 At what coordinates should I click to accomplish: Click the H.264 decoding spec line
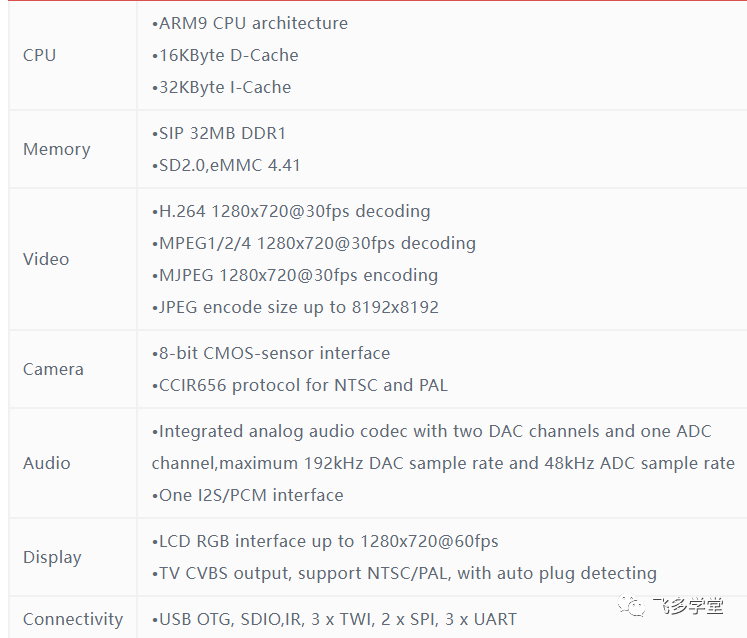[x=291, y=211]
